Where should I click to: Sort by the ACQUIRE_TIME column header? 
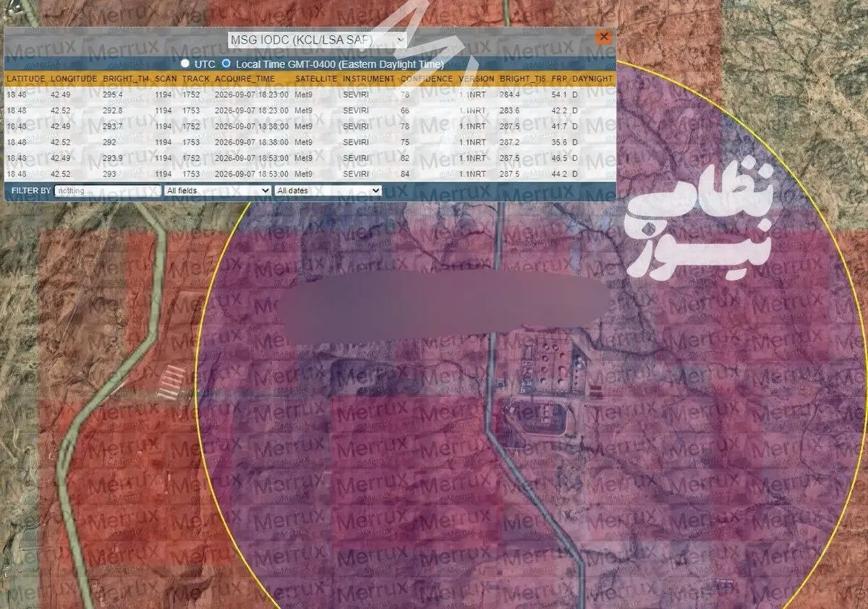coord(244,78)
